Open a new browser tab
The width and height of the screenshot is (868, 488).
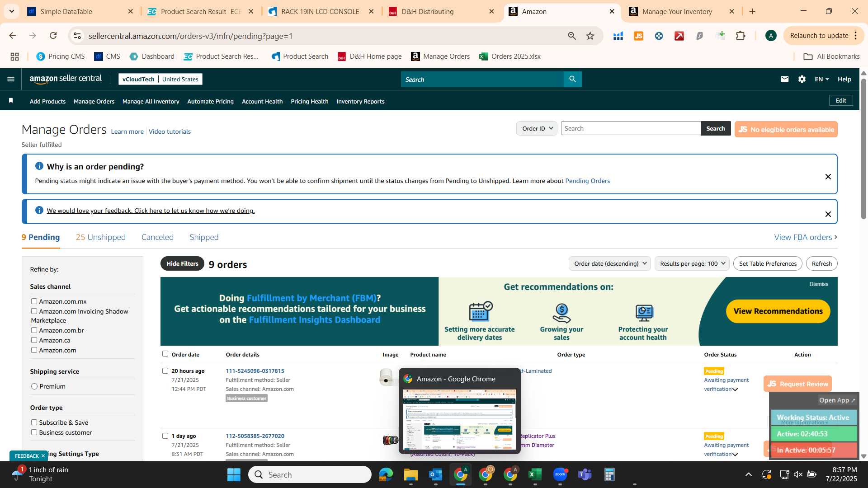click(752, 11)
